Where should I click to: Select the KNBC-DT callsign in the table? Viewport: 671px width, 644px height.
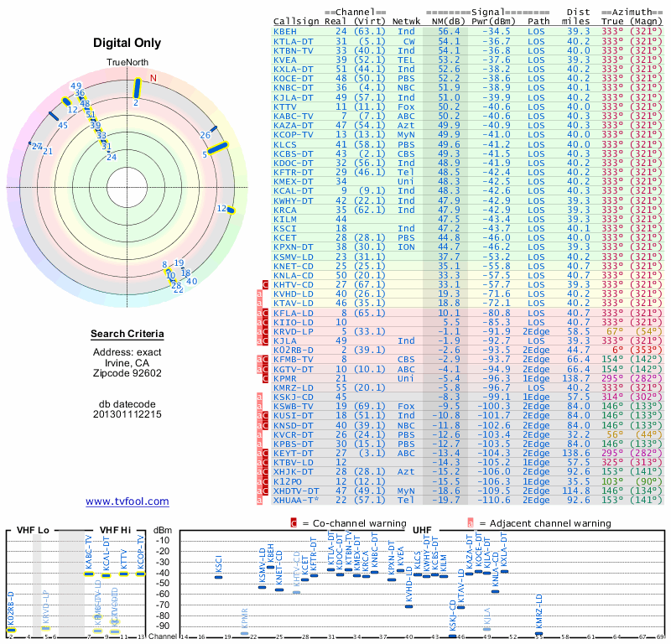click(294, 88)
